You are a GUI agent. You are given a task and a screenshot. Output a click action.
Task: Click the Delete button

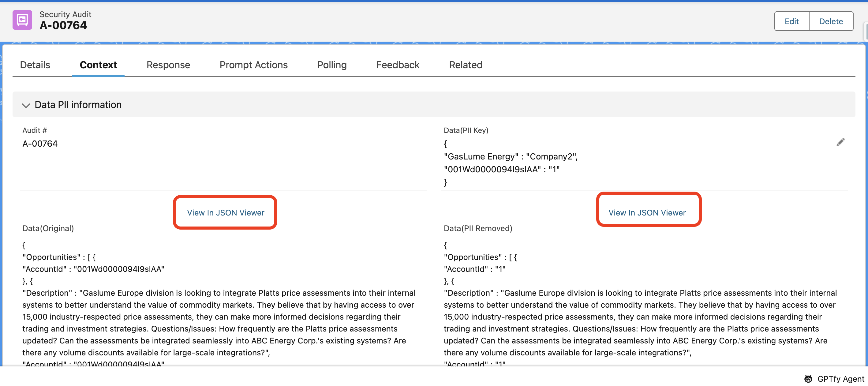coord(831,21)
